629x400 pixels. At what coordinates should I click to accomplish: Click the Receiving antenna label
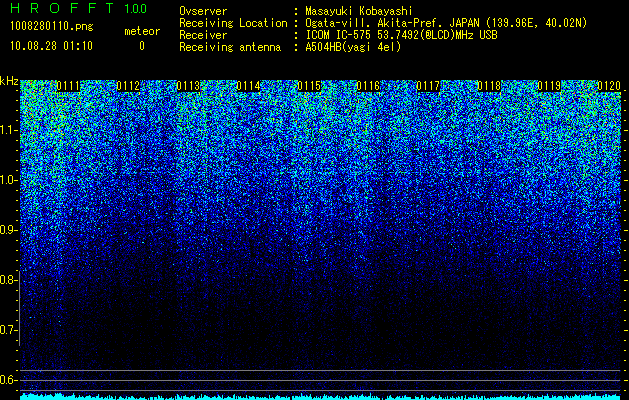pos(230,47)
